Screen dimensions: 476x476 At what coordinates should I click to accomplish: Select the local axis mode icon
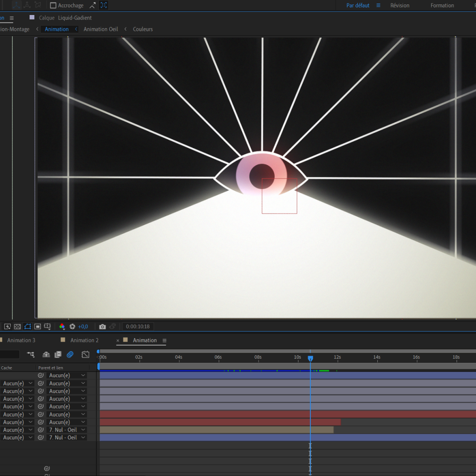[x=16, y=5]
